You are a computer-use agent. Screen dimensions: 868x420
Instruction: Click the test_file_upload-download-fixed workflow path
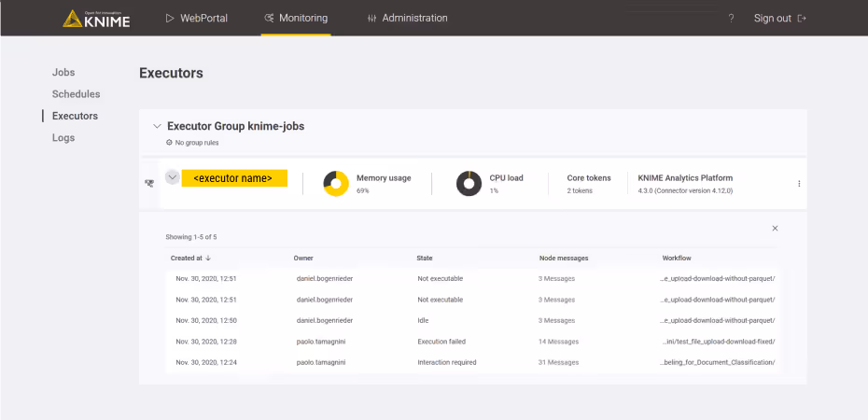point(718,342)
